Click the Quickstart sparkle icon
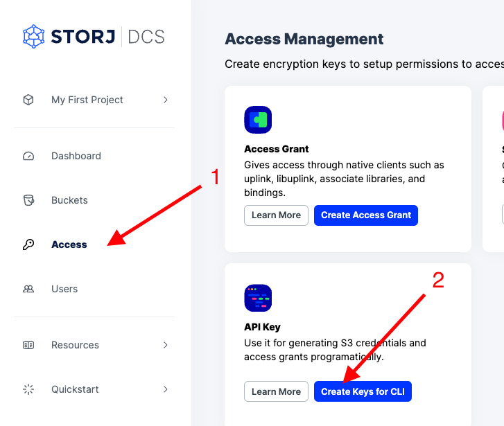This screenshot has width=504, height=426. (x=28, y=389)
